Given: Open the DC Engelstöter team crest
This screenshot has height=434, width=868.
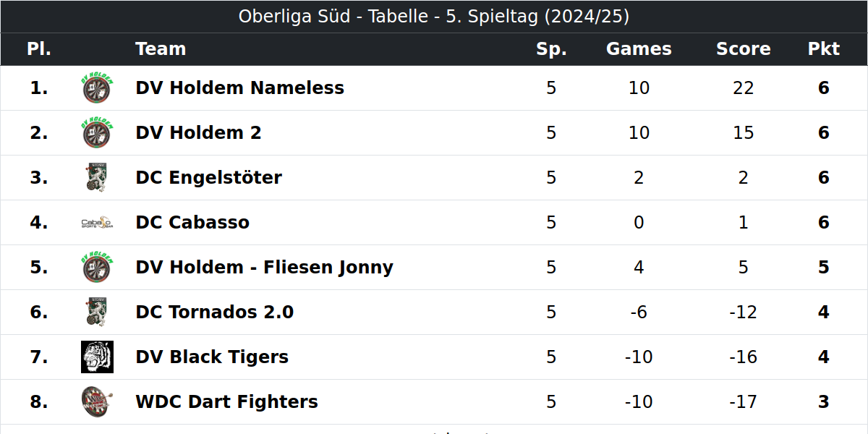Looking at the screenshot, I should [97, 178].
